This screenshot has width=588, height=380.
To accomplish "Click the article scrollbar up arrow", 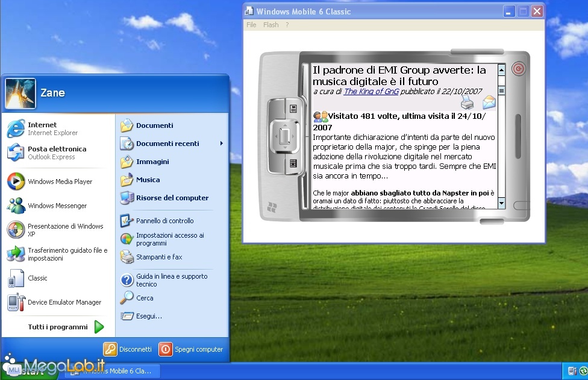I will pyautogui.click(x=501, y=70).
